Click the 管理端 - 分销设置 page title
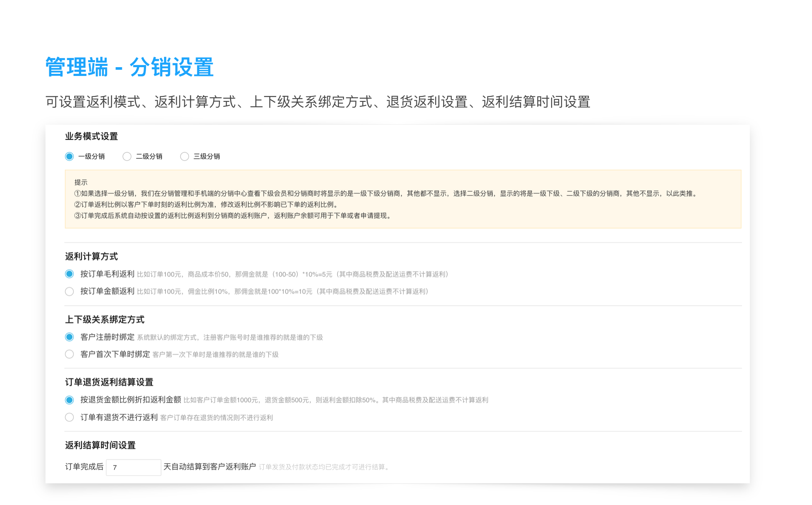812x505 pixels. tap(129, 67)
